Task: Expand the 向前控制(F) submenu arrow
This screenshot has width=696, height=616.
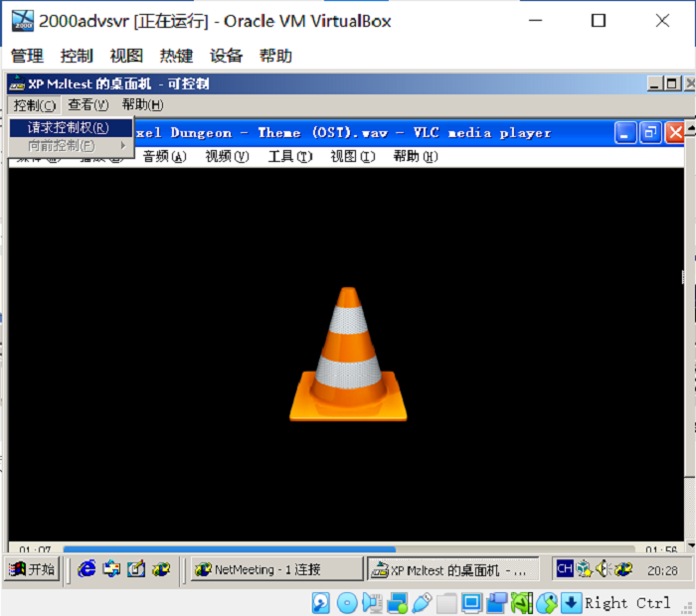Action: click(x=123, y=145)
